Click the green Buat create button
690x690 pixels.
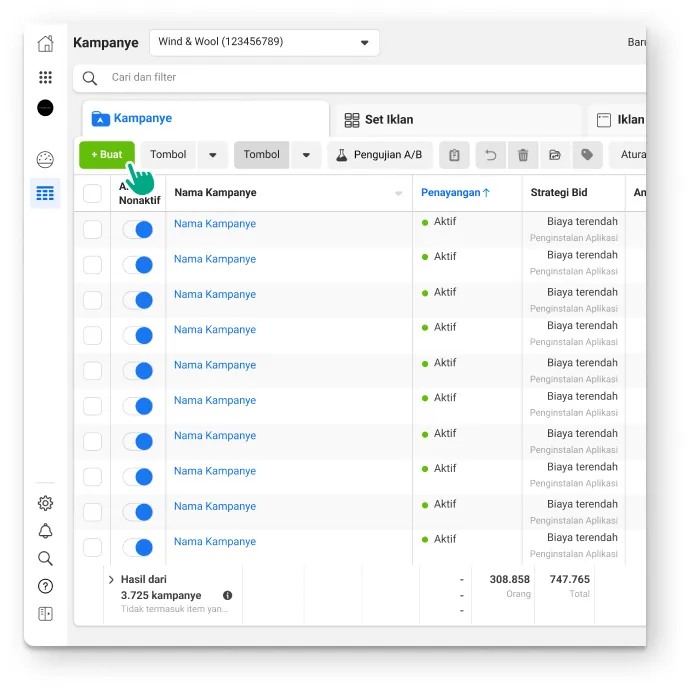pos(106,155)
